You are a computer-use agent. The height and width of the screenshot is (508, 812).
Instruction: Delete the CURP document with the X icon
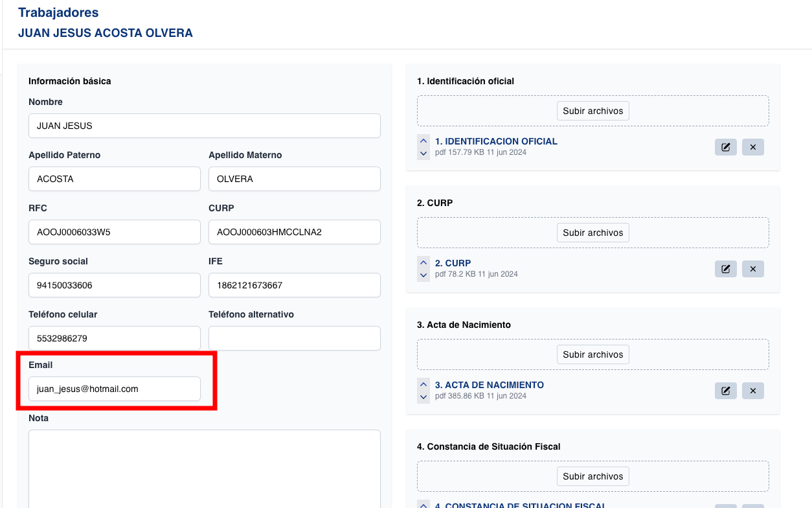752,269
